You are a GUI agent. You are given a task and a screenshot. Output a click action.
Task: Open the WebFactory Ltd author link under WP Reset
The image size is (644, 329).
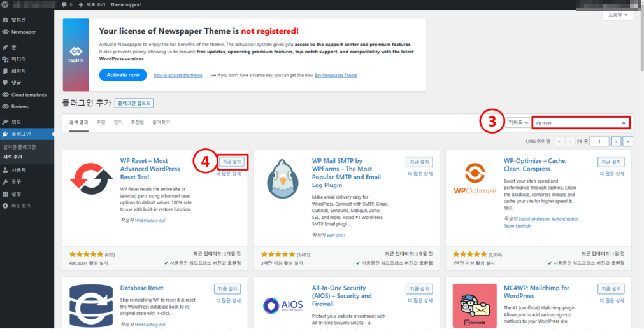click(x=150, y=220)
